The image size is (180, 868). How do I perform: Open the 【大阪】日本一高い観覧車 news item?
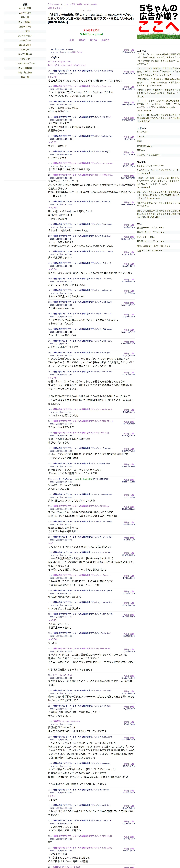click(x=158, y=118)
